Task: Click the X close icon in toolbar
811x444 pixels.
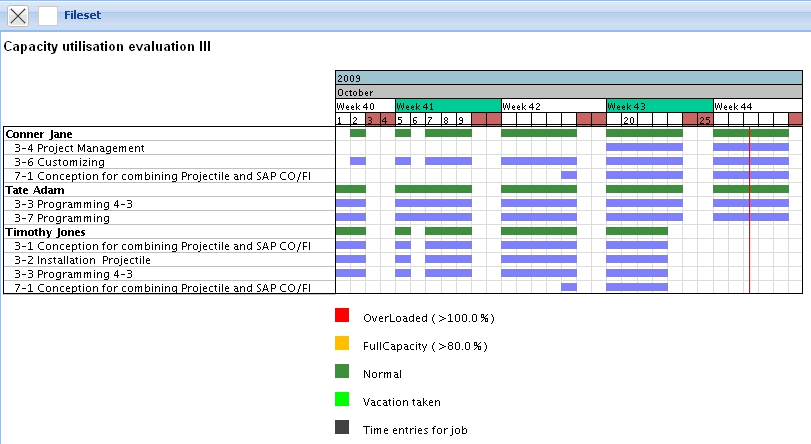Action: coord(18,16)
